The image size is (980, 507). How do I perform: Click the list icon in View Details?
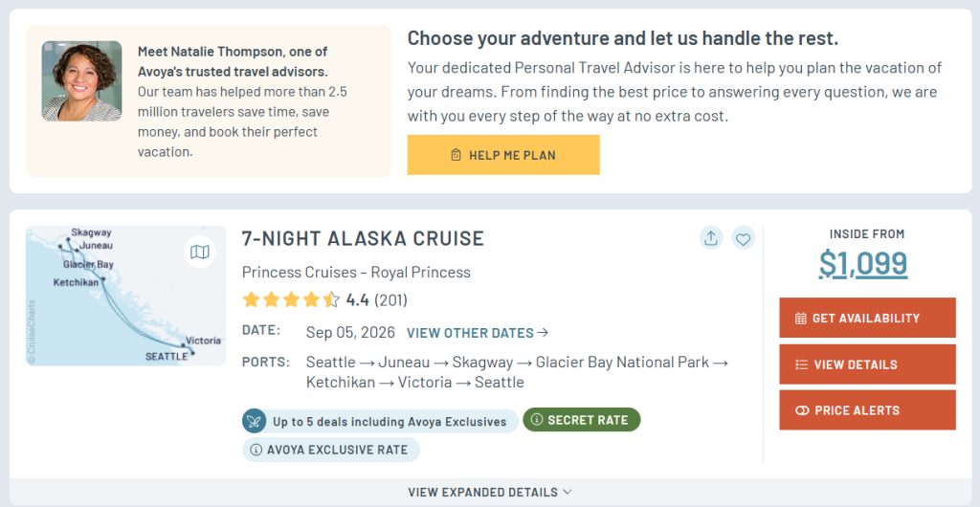[x=801, y=364]
